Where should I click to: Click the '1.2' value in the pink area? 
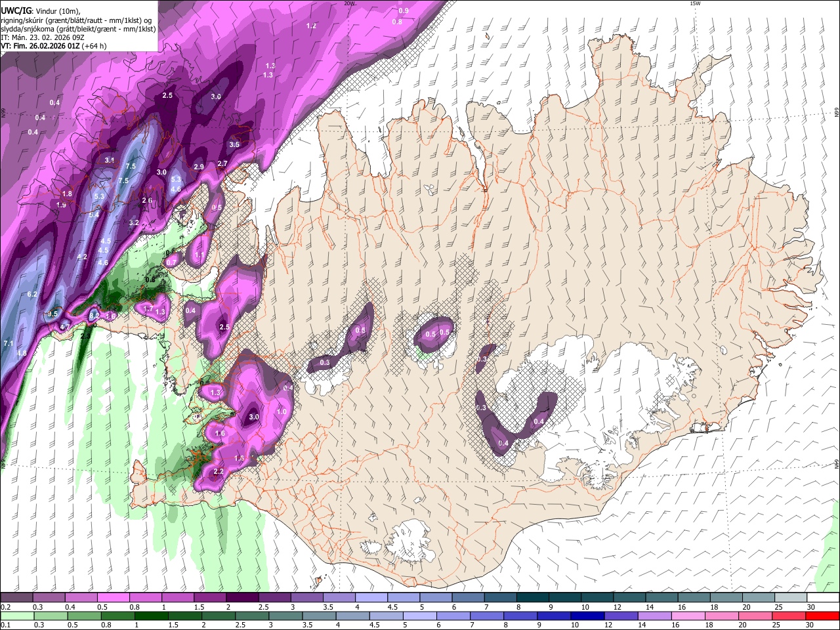pos(312,26)
